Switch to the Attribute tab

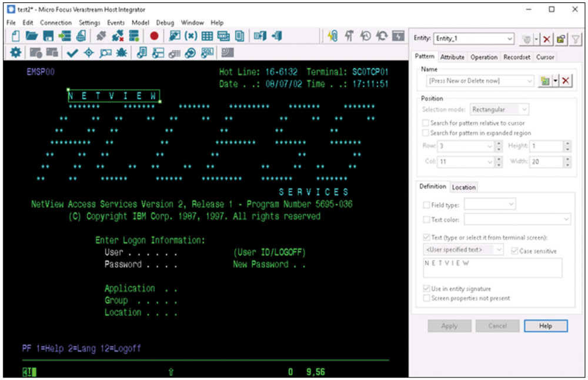point(452,58)
